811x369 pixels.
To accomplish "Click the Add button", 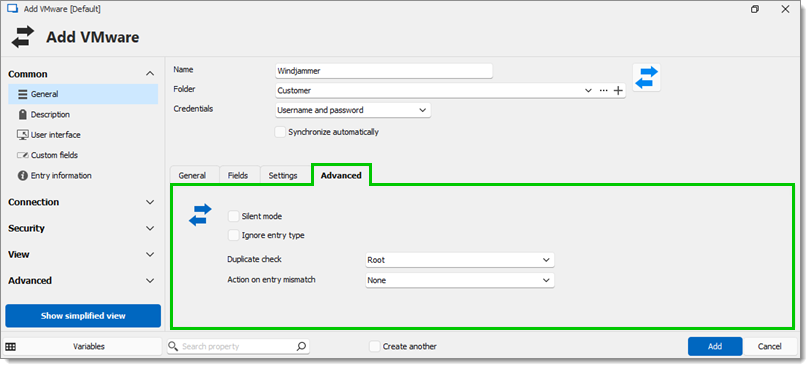I will [715, 346].
